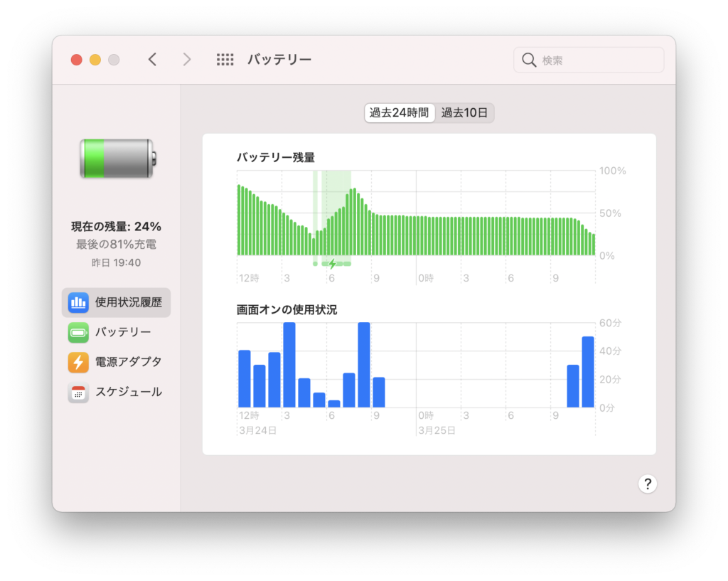Click the charging lightning bolt marker
Viewport: 728px width, 581px height.
333,264
